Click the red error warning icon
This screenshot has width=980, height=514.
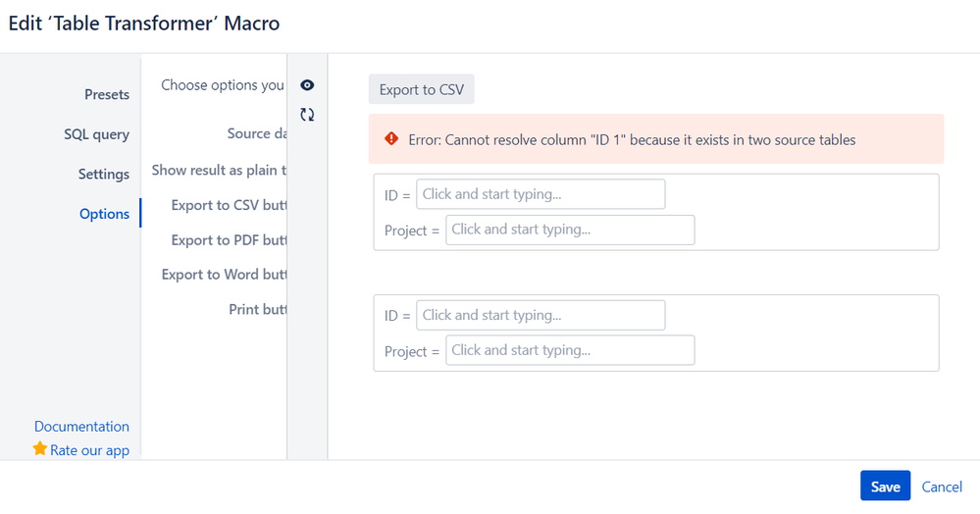(x=391, y=139)
